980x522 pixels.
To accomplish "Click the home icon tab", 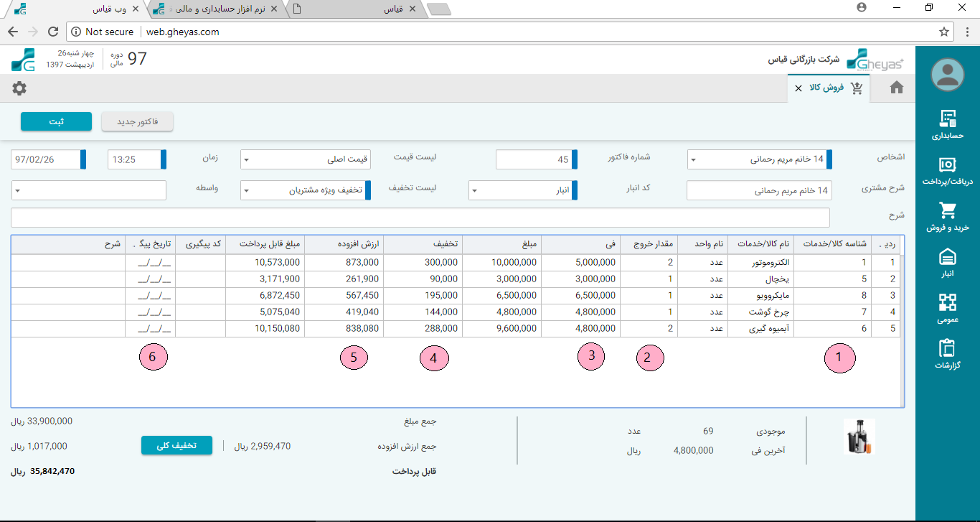I will coord(896,88).
